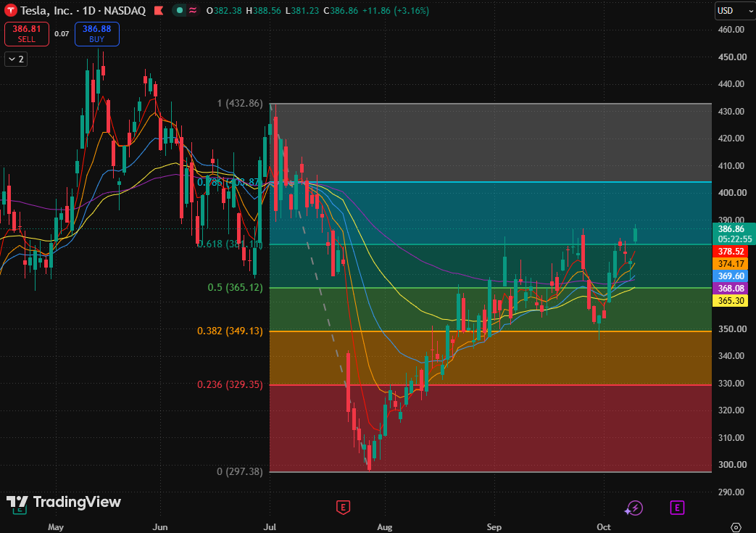This screenshot has height=533, width=756.
Task: Click the purple 368.08 price tag
Action: tap(731, 289)
